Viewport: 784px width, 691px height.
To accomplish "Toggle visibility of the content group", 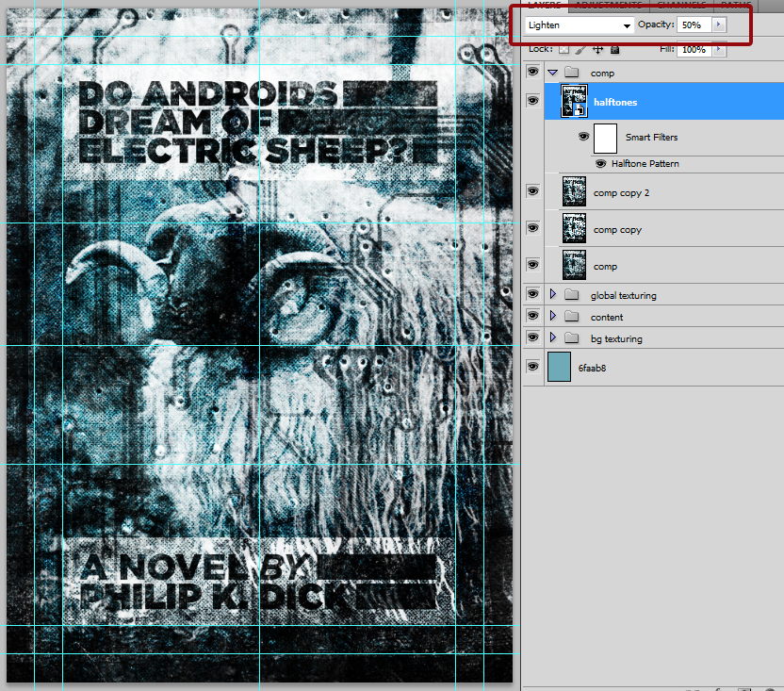I will point(533,316).
